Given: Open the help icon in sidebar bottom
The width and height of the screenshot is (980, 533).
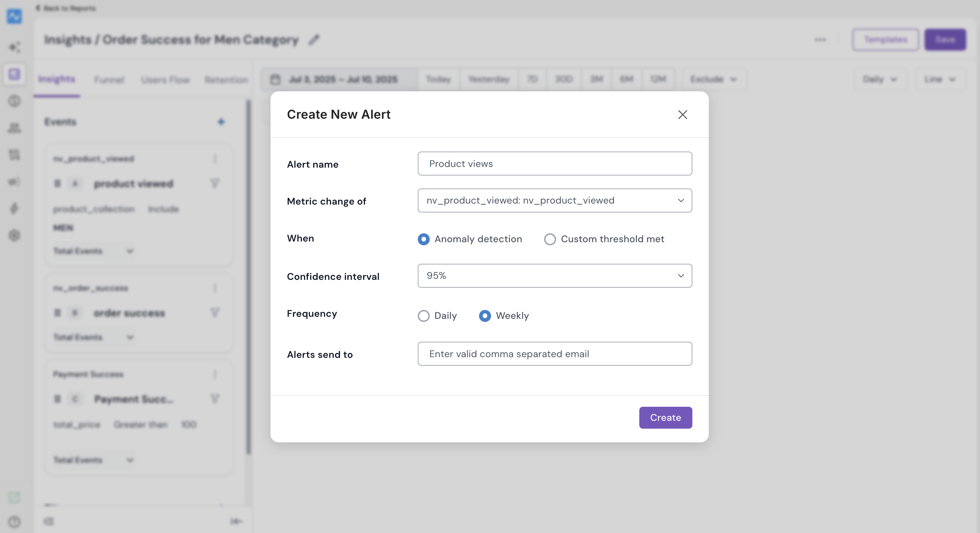Looking at the screenshot, I should (x=14, y=522).
